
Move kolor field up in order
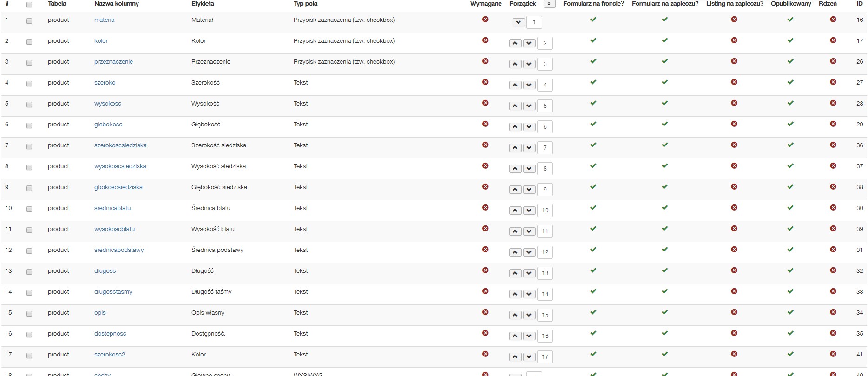click(x=515, y=43)
